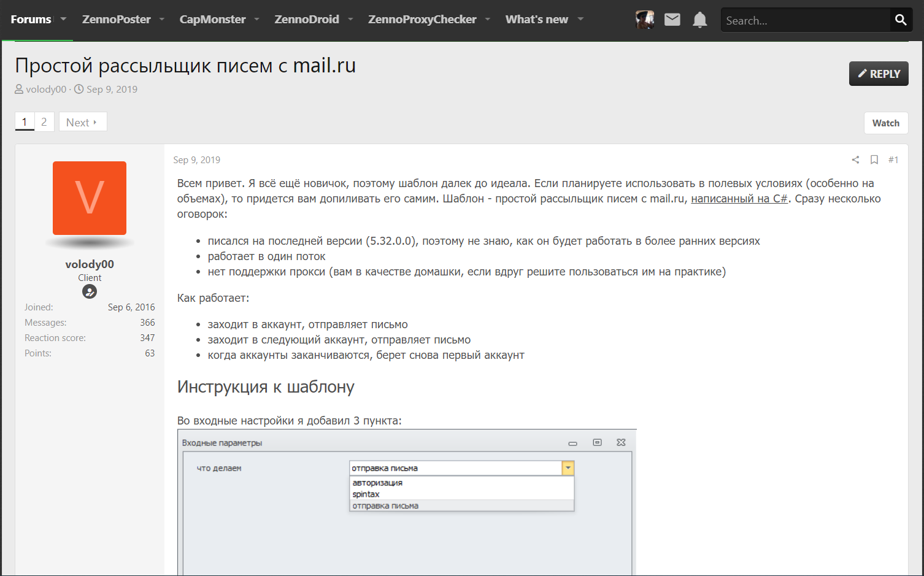This screenshot has height=576, width=924.
Task: Click thread author volody00 in header
Action: click(x=46, y=89)
